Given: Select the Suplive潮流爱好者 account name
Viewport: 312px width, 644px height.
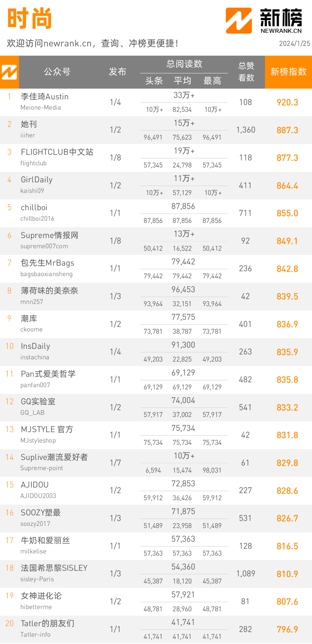Looking at the screenshot, I should tap(54, 457).
